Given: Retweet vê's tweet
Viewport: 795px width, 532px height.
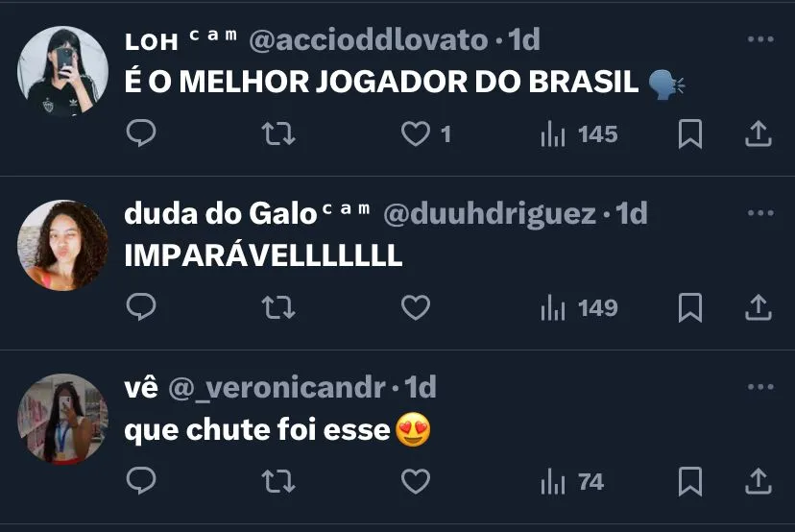Looking at the screenshot, I should 278,481.
